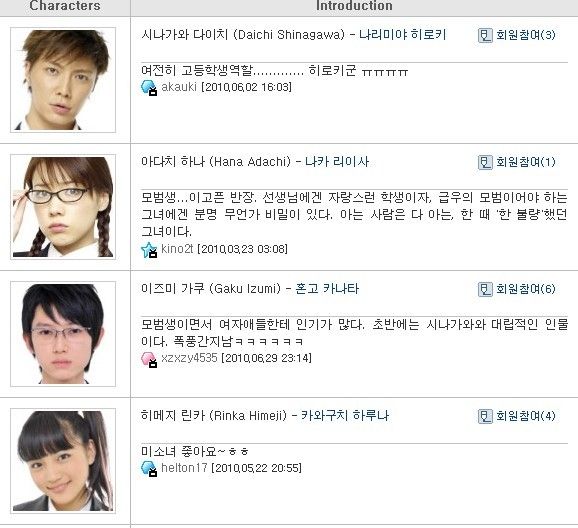The width and height of the screenshot is (578, 528).
Task: Open the 회원참여(3) link
Action: (526, 35)
